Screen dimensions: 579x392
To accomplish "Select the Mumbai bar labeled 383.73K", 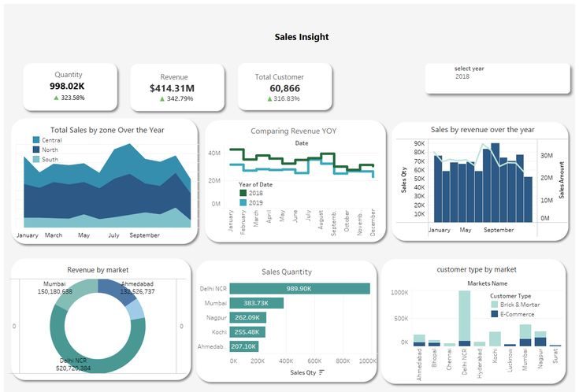I will (257, 303).
